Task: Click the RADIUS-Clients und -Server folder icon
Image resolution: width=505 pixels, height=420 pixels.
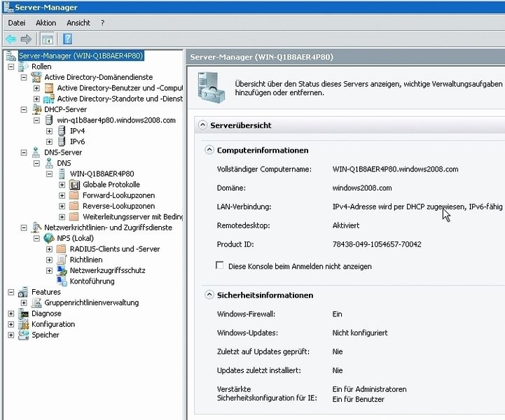Action: click(x=61, y=248)
